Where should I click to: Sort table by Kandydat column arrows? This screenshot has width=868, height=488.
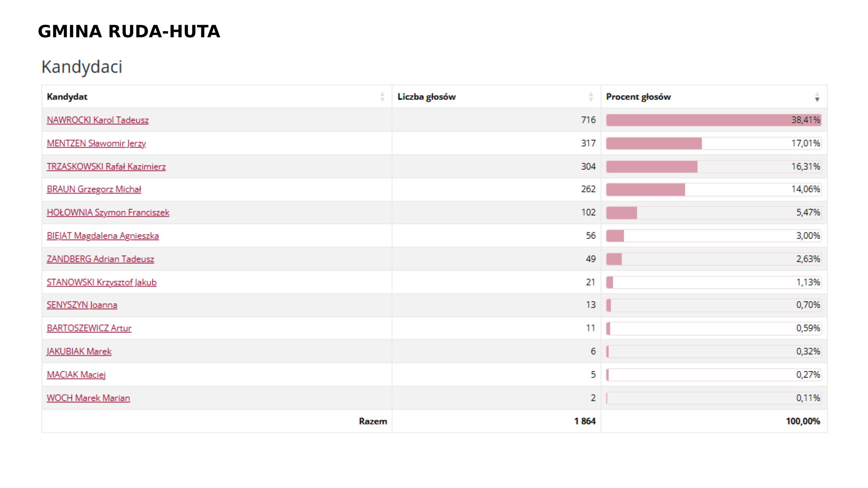point(382,97)
